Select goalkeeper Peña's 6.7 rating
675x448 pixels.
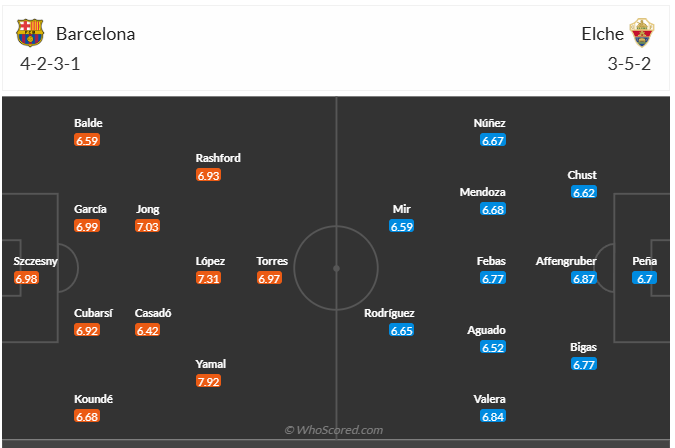pos(644,278)
